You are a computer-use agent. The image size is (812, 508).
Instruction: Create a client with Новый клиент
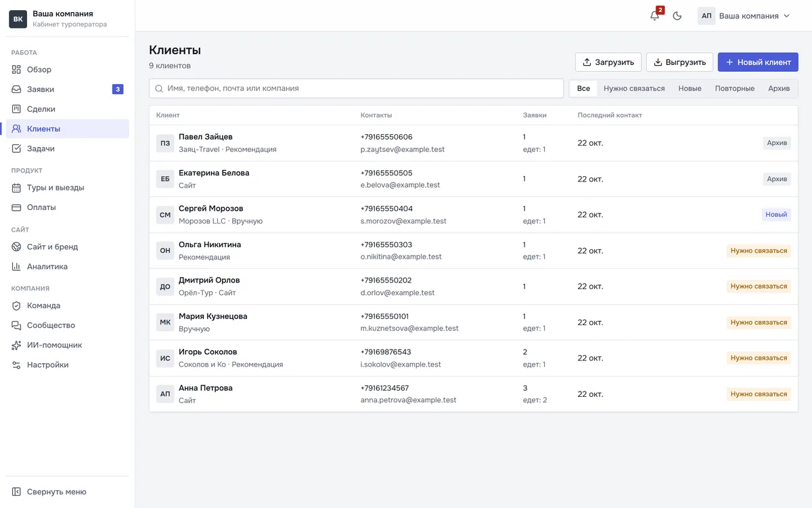point(758,62)
